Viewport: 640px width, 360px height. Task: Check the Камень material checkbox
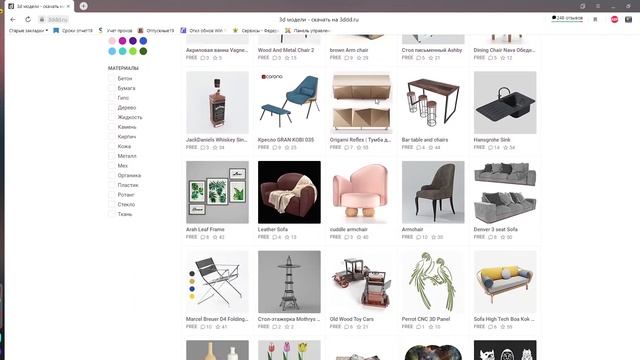[111, 127]
